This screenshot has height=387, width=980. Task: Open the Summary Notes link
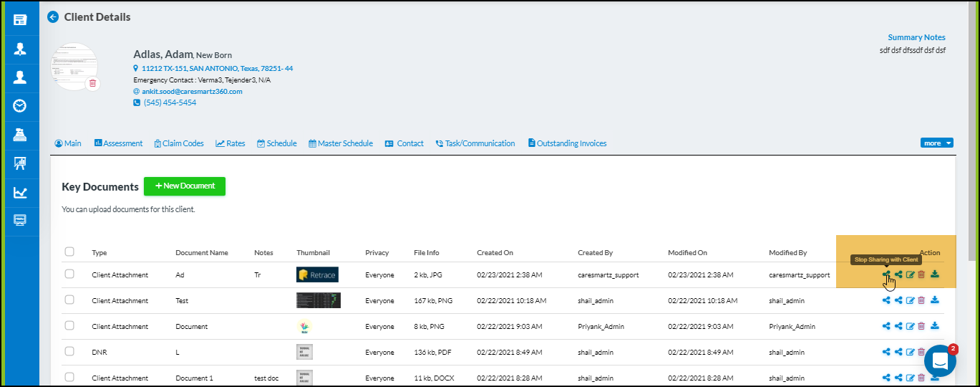[916, 37]
